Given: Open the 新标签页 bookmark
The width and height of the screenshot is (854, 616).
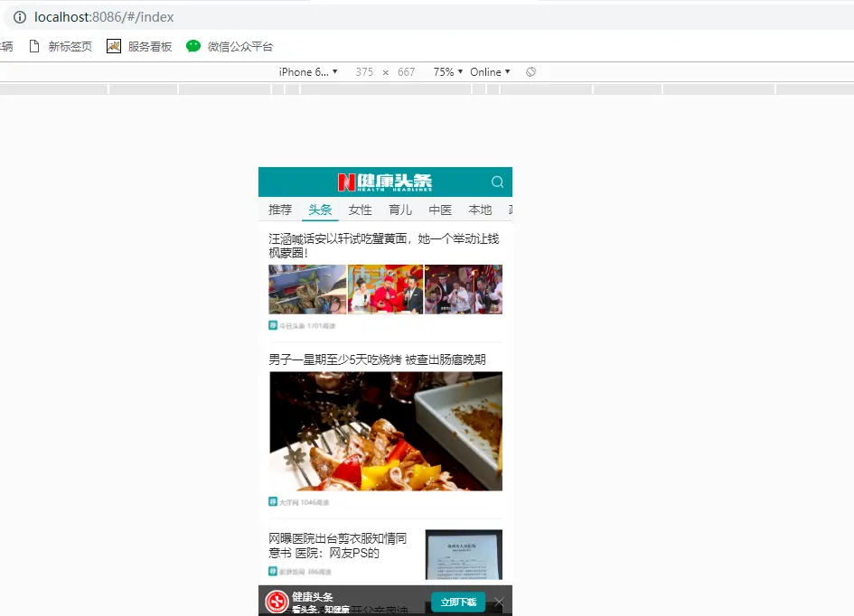Looking at the screenshot, I should tap(61, 47).
